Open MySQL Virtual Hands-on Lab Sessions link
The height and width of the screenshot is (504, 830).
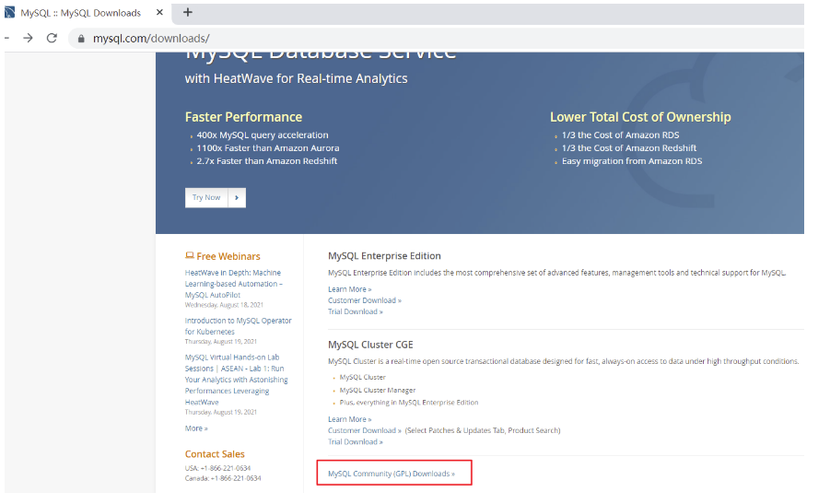pos(236,380)
